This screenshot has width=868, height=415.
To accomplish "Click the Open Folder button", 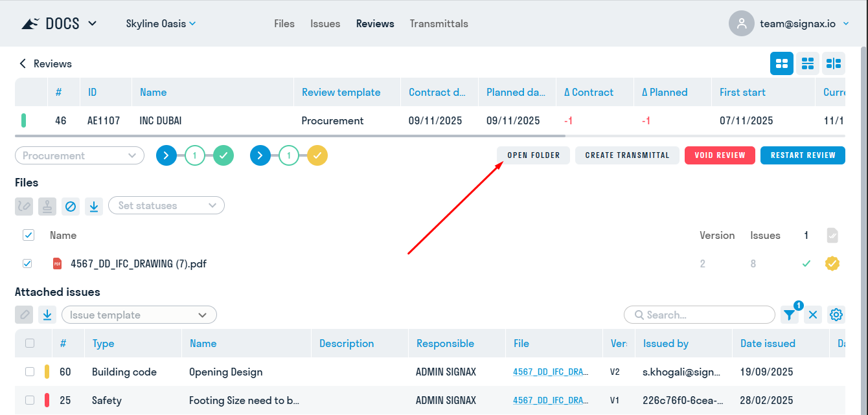I will click(x=533, y=155).
